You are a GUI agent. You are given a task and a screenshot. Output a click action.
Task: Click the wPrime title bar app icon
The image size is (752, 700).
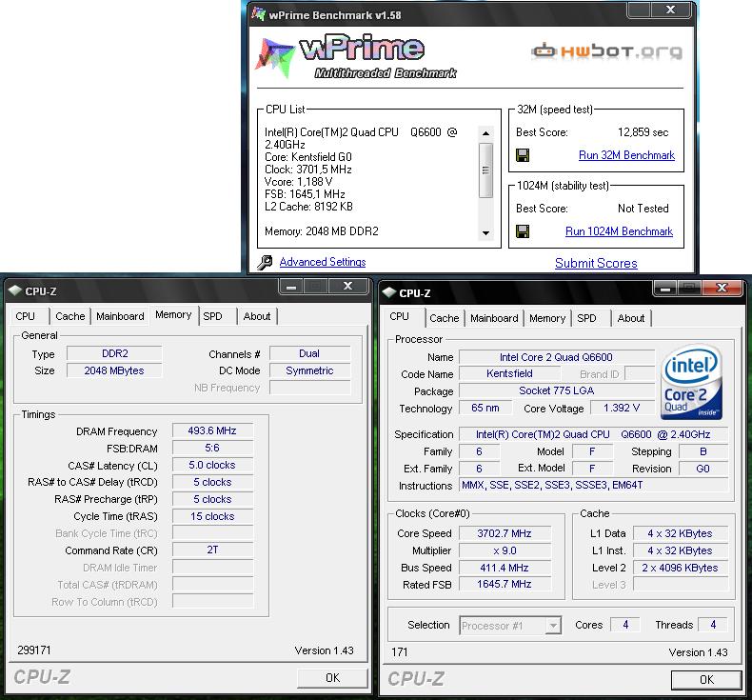pyautogui.click(x=259, y=14)
